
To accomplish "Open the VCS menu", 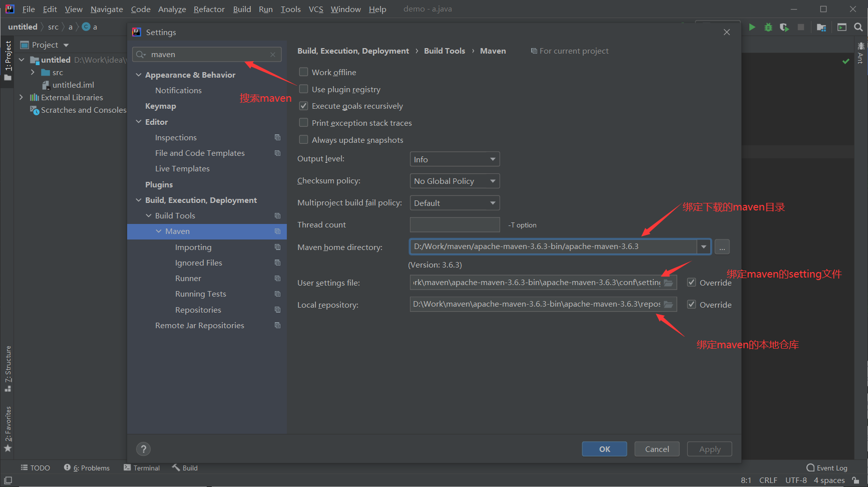I will (x=316, y=9).
